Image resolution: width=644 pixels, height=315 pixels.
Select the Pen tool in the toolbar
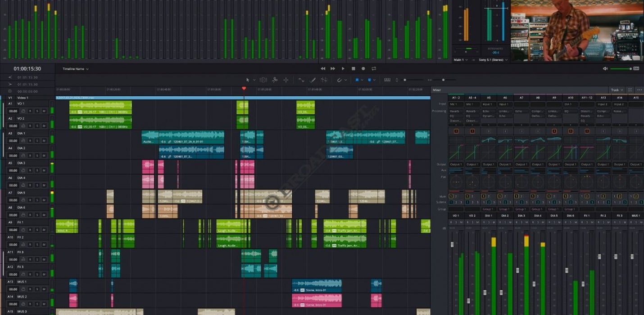tap(313, 81)
